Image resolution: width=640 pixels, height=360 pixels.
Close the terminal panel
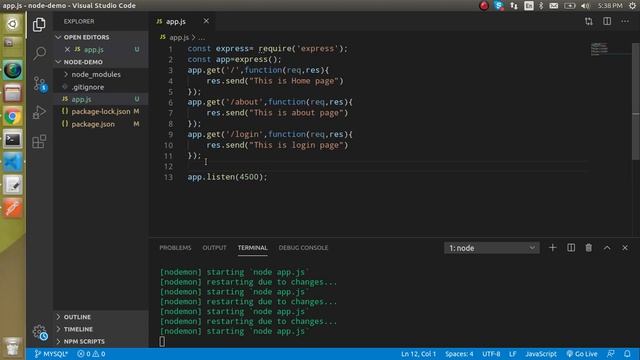pyautogui.click(x=625, y=248)
